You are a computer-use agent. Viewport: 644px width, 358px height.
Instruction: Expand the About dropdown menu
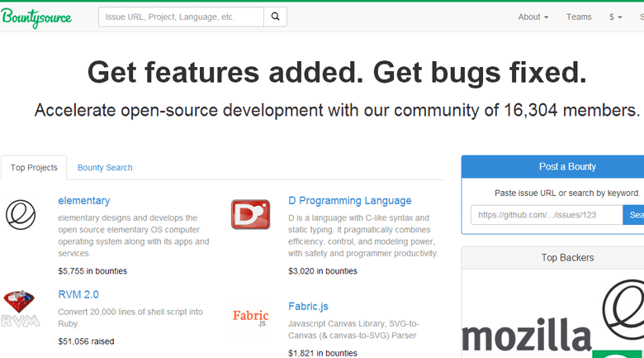click(x=533, y=17)
